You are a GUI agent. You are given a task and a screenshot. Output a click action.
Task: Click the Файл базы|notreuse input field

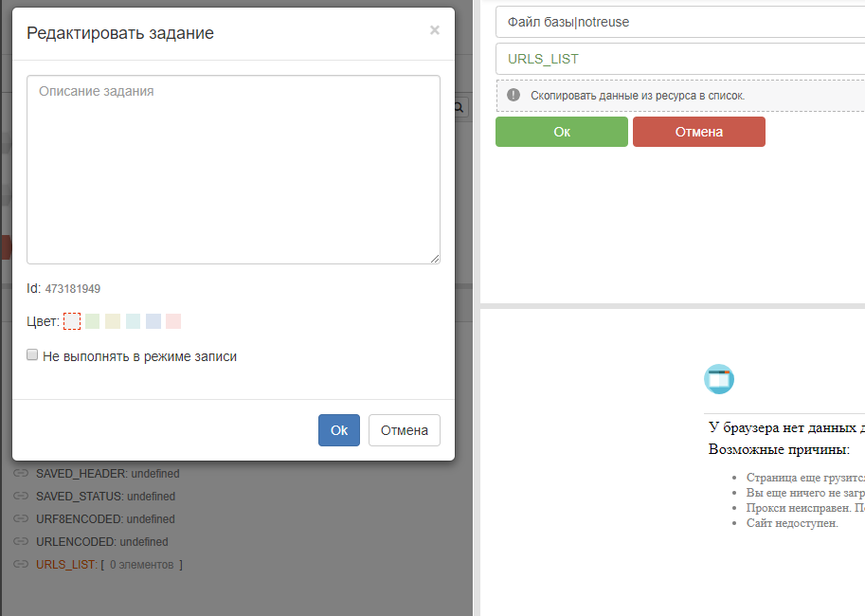[679, 22]
